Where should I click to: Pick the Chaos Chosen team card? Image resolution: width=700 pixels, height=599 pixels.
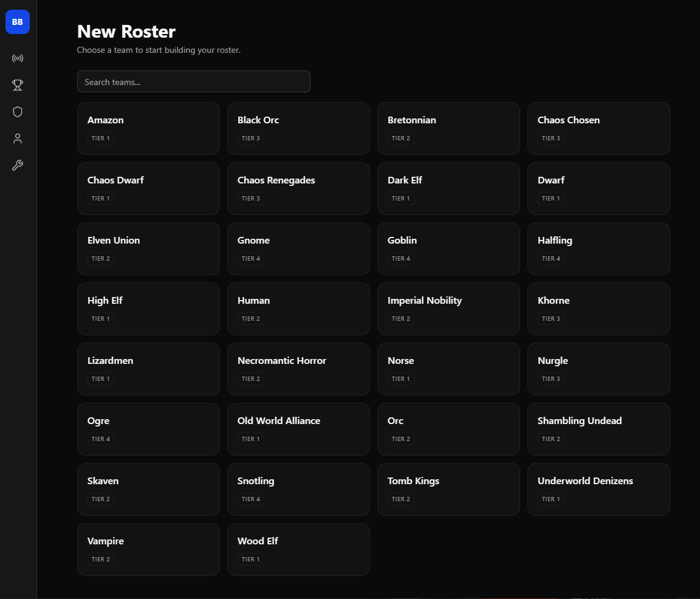point(599,128)
